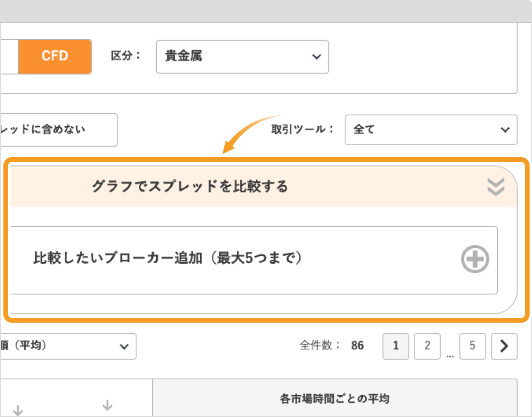This screenshot has height=417, width=532.
Task: Go to page 5 of results
Action: click(473, 346)
